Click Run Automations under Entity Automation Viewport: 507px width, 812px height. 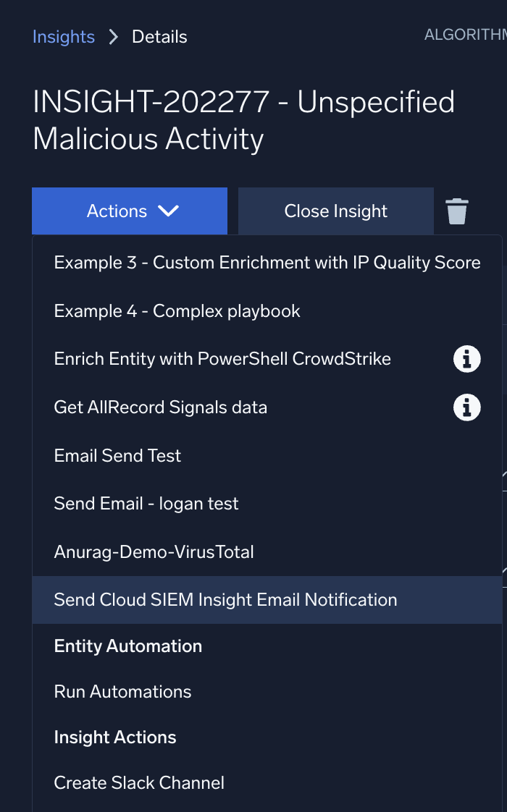[x=122, y=691]
